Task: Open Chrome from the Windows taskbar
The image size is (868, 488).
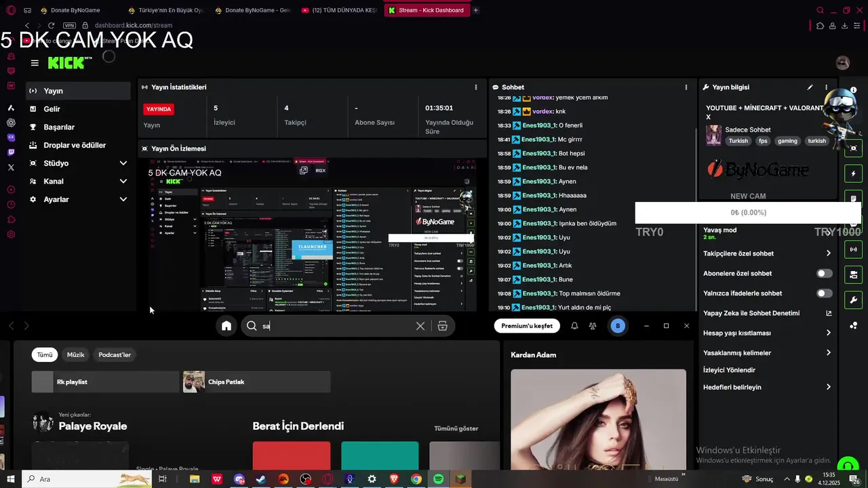Action: [416, 479]
